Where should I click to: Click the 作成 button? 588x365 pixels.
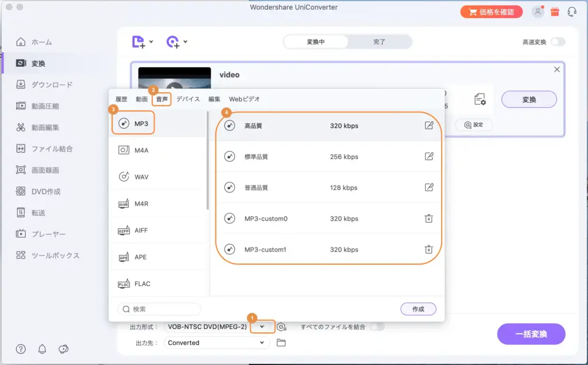pos(418,309)
